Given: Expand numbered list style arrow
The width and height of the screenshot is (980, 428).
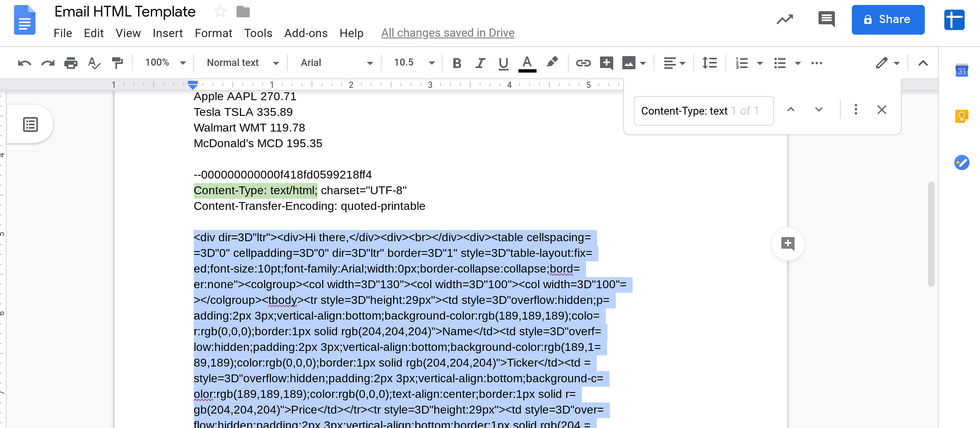Looking at the screenshot, I should pyautogui.click(x=760, y=63).
